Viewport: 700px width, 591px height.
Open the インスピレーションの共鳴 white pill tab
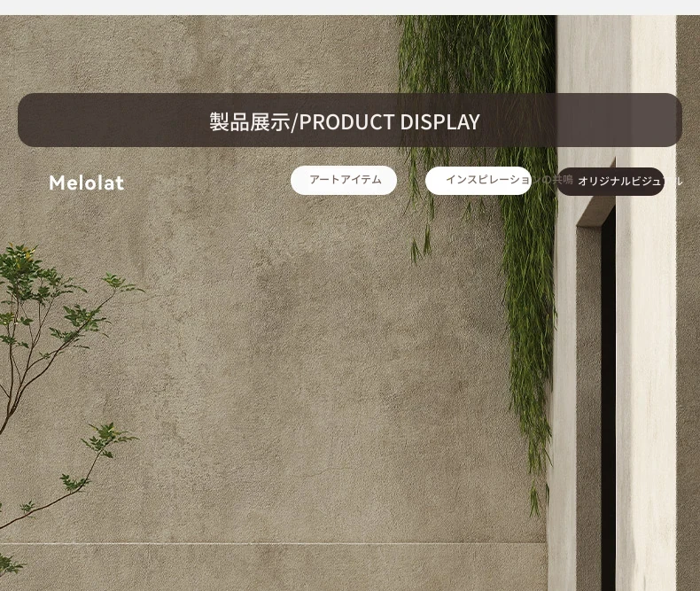point(478,181)
